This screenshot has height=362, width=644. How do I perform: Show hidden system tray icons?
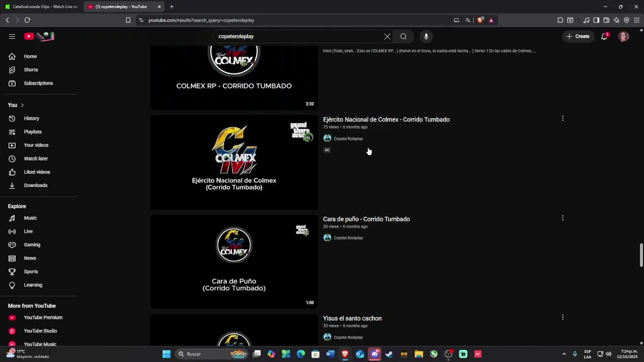tap(563, 354)
